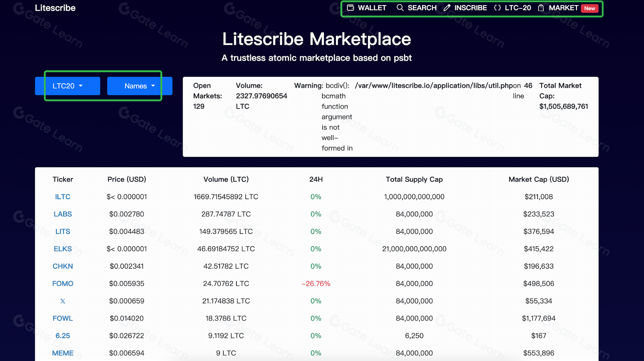Sort by Volume (LTC) column header
The width and height of the screenshot is (644, 361).
226,179
